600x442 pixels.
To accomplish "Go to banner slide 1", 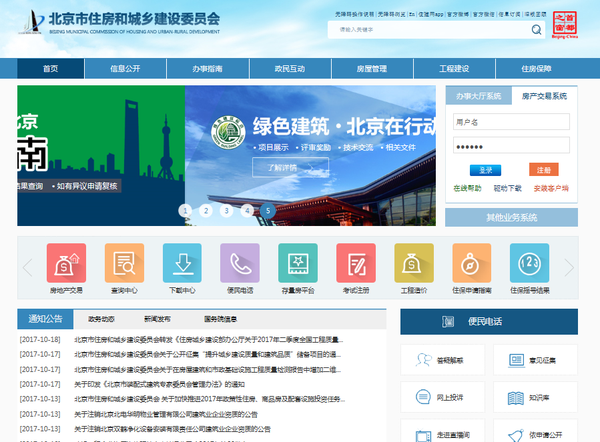I will pyautogui.click(x=185, y=210).
